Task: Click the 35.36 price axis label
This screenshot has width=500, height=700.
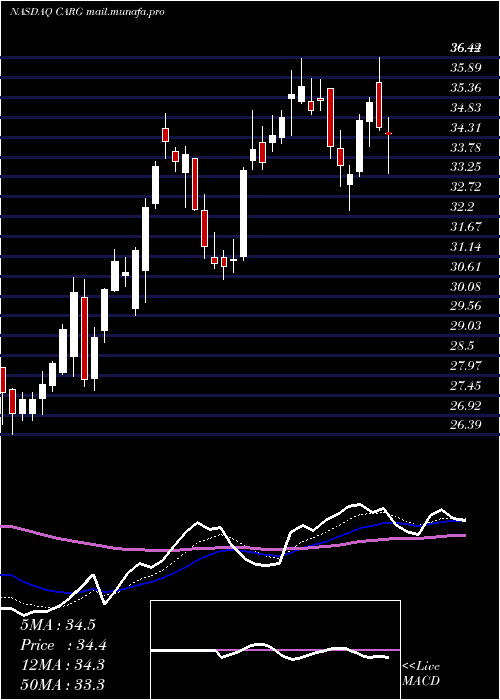Action: [x=465, y=88]
